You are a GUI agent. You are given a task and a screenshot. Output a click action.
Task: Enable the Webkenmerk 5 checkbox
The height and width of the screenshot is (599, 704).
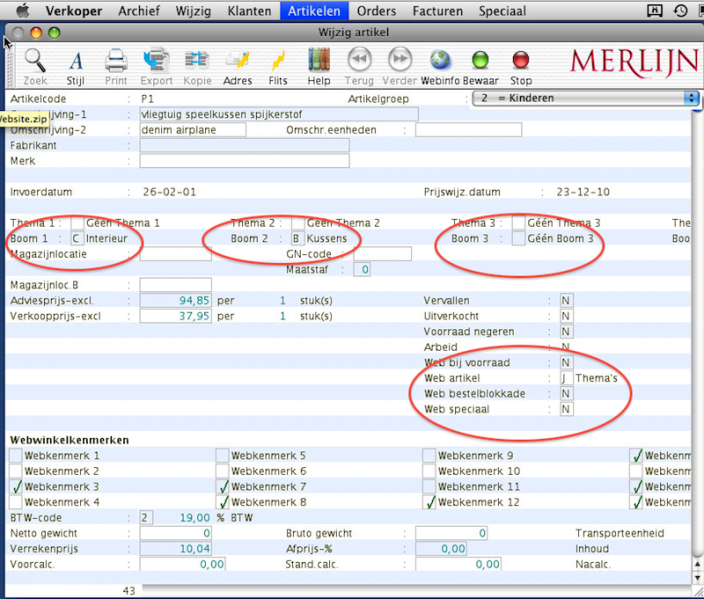tap(223, 456)
